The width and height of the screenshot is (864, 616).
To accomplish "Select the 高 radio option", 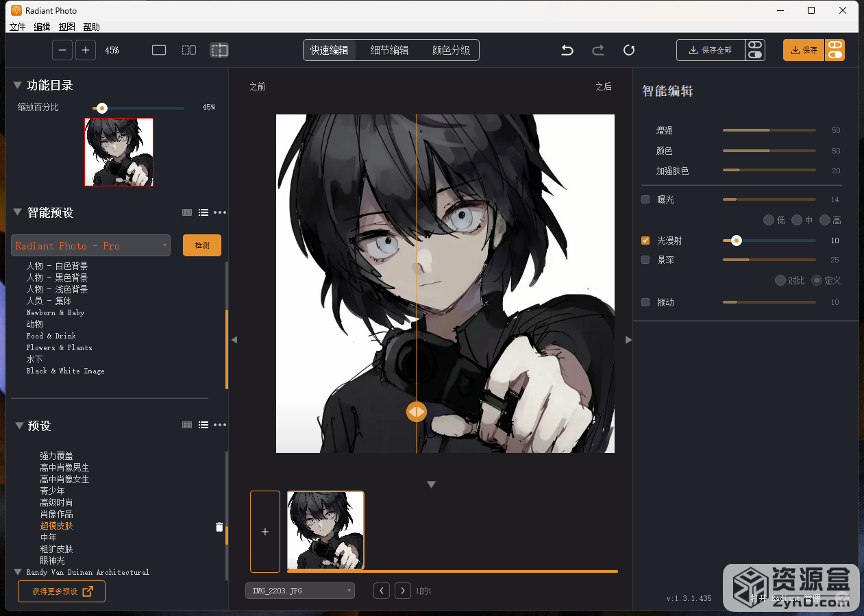I will click(x=825, y=220).
